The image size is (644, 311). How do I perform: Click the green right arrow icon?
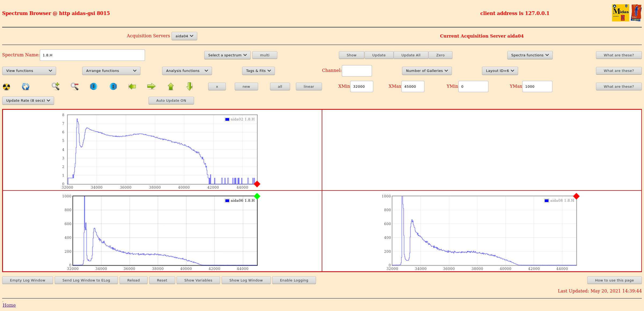click(x=151, y=86)
